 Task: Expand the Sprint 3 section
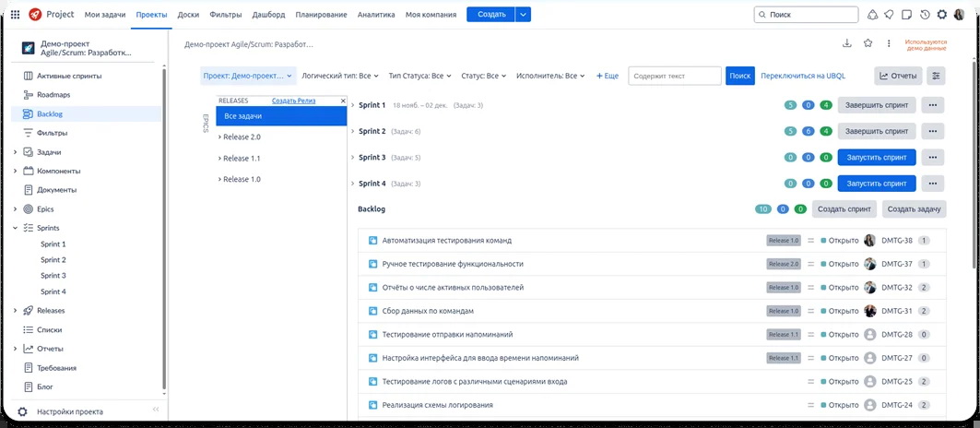pos(353,158)
